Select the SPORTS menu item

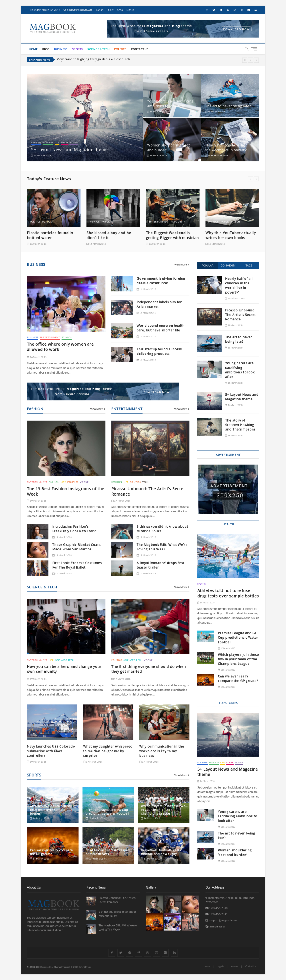tap(77, 49)
